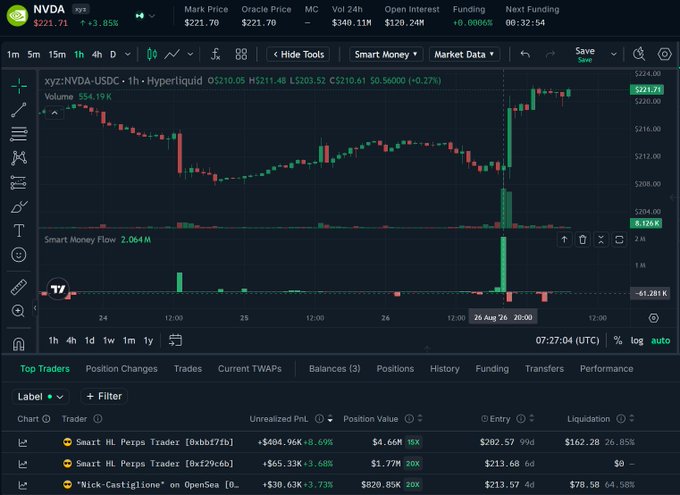Open the Market Data dropdown
680x495 pixels.
tap(464, 54)
